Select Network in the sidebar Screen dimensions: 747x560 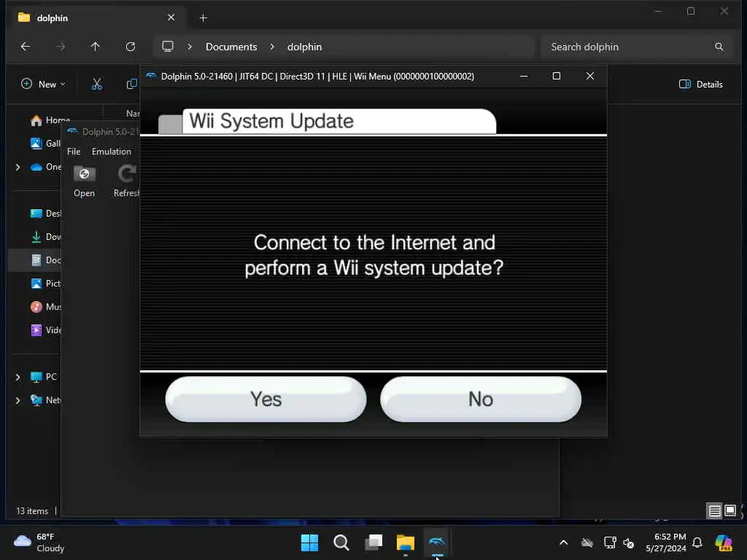click(x=45, y=400)
